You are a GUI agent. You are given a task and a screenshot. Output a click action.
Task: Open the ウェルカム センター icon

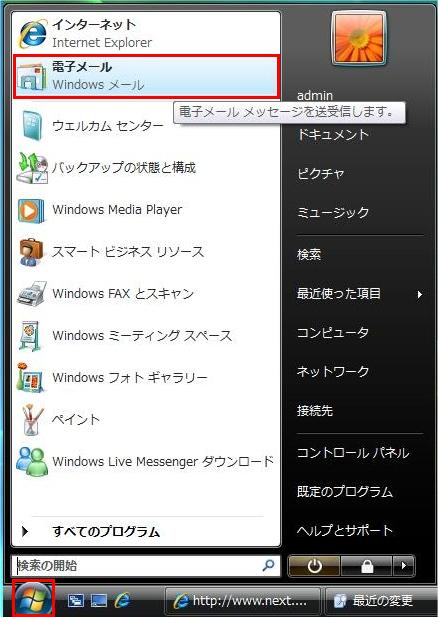[x=31, y=126]
